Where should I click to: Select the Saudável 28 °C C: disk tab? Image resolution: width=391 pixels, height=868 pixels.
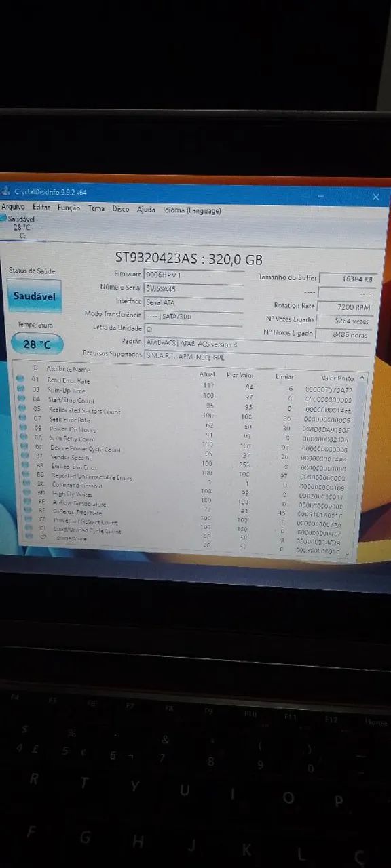[20, 227]
